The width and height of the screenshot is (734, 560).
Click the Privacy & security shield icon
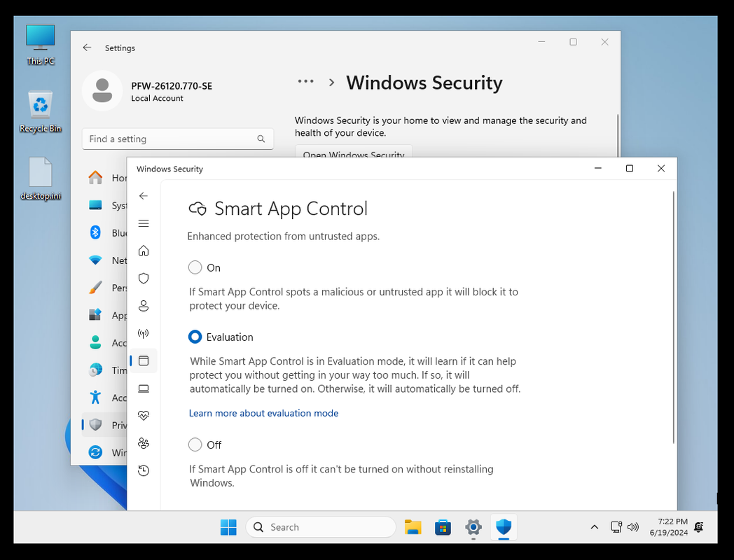(95, 425)
